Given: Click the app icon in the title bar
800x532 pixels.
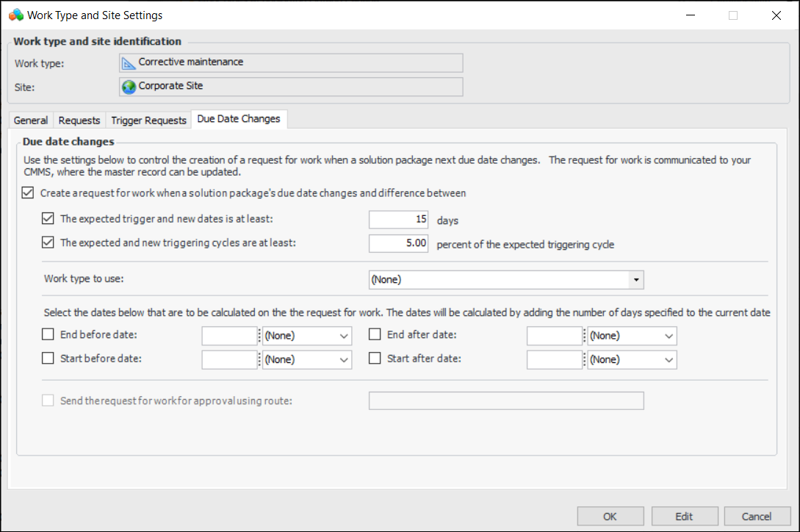Looking at the screenshot, I should pos(15,15).
